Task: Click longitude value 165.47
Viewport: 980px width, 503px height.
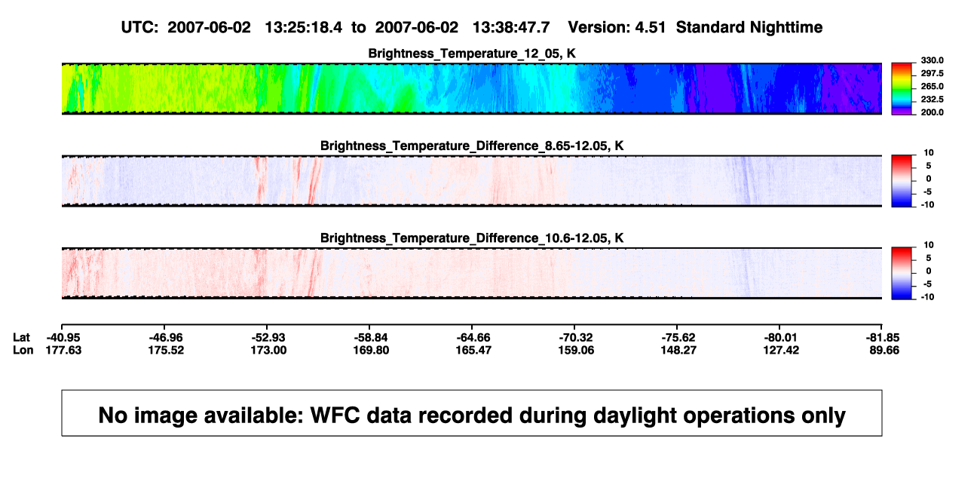Action: (x=472, y=350)
